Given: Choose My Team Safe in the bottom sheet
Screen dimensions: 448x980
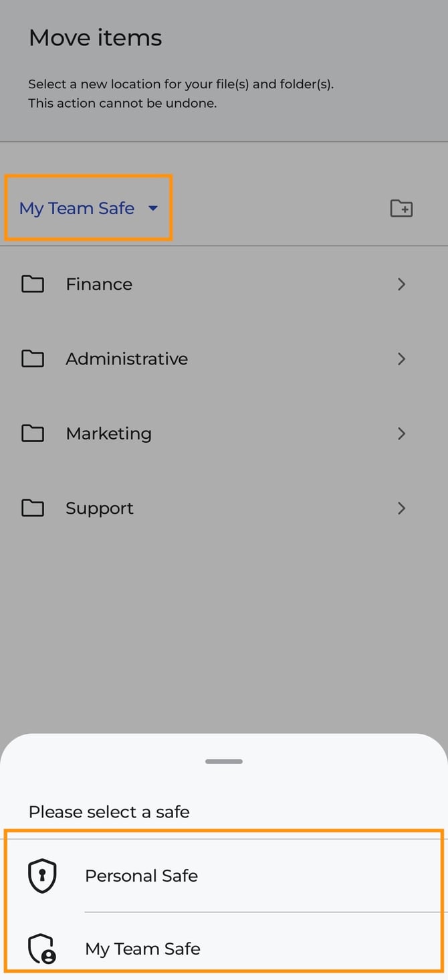Looking at the screenshot, I should pyautogui.click(x=142, y=948).
